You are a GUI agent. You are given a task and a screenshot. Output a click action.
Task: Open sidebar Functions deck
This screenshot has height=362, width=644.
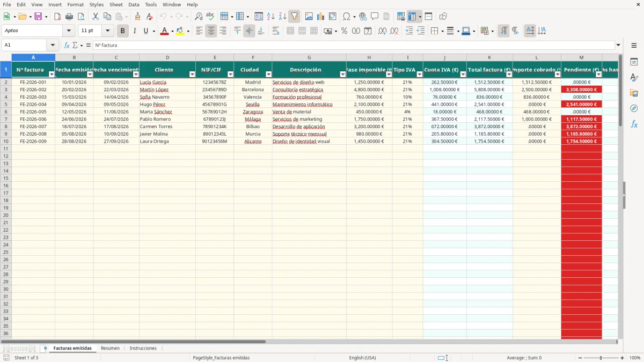[x=634, y=124]
